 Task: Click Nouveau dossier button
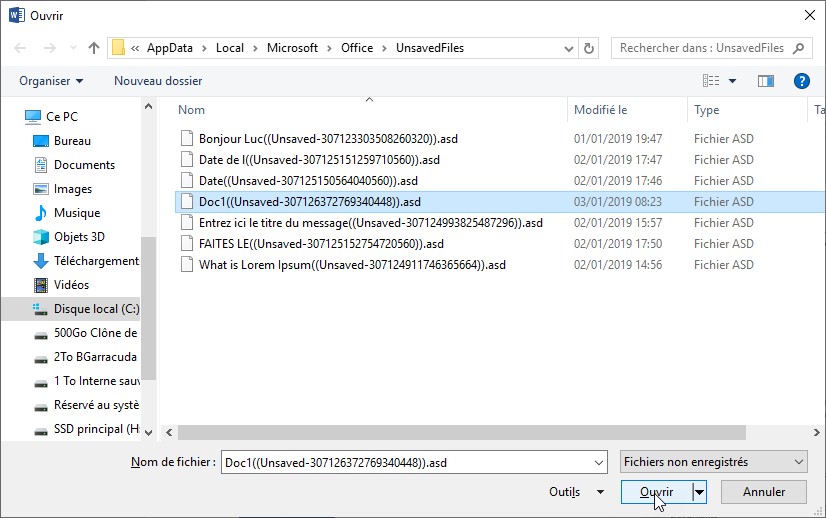(158, 81)
